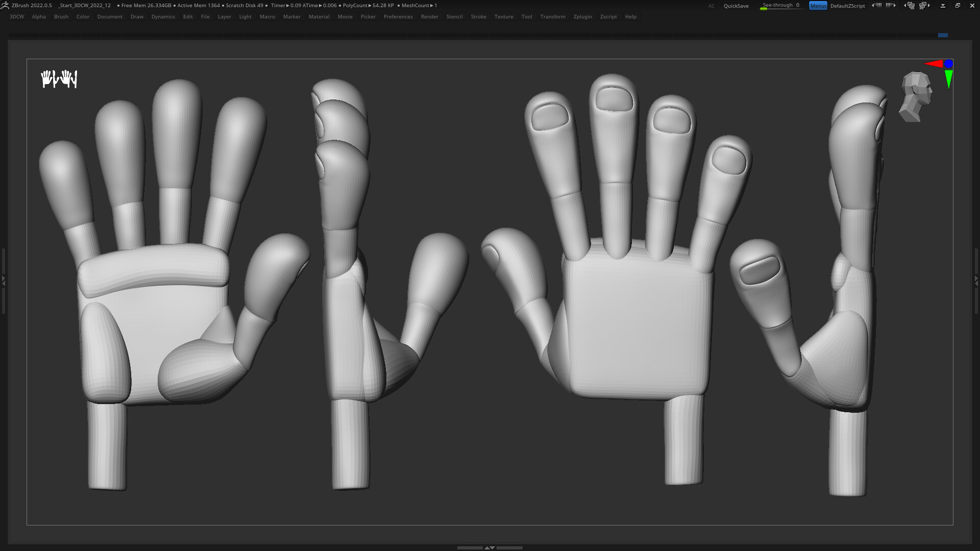Adjust the See-through slider
The image size is (980, 551).
780,6
